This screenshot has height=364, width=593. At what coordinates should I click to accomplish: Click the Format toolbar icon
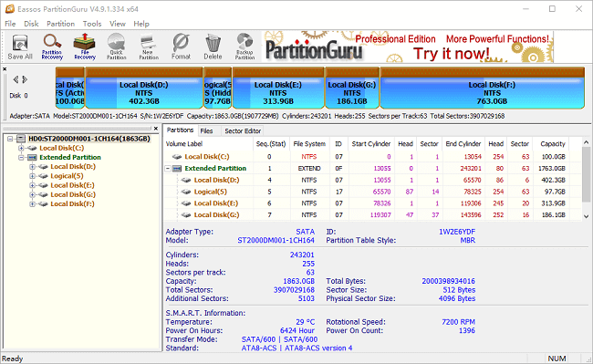(181, 47)
